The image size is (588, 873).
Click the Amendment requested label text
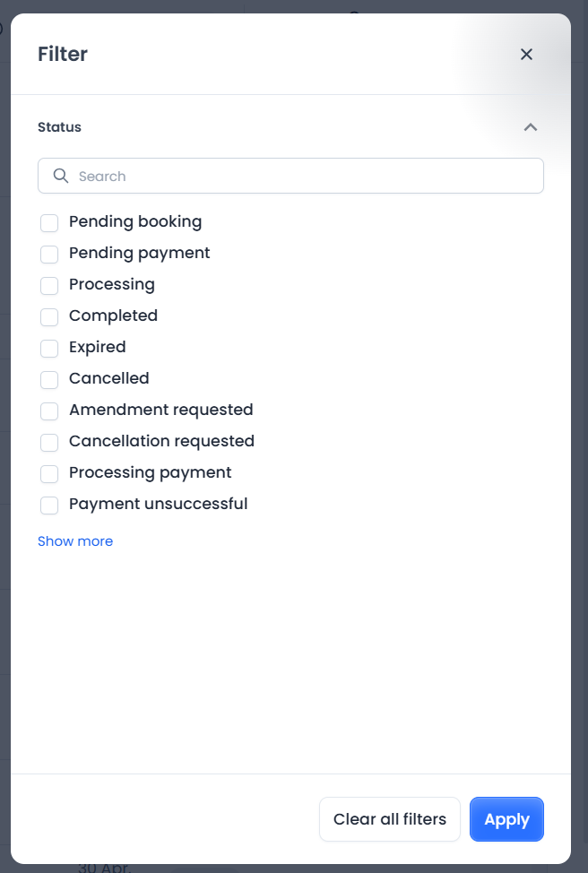click(x=160, y=410)
